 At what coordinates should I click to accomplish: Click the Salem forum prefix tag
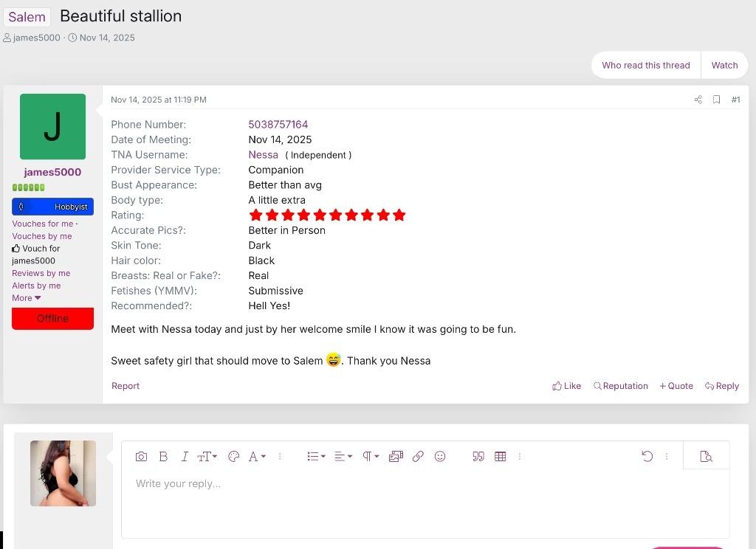click(27, 17)
